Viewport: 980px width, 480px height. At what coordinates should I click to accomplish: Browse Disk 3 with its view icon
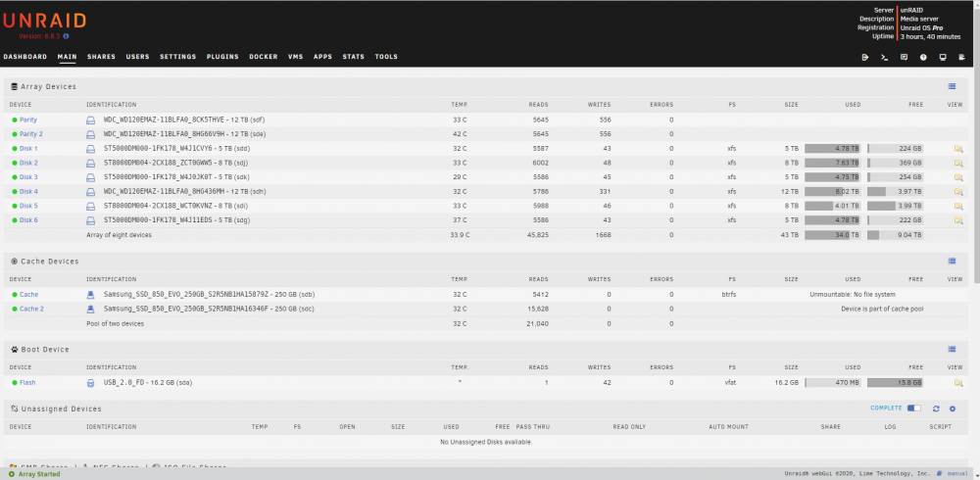[958, 177]
